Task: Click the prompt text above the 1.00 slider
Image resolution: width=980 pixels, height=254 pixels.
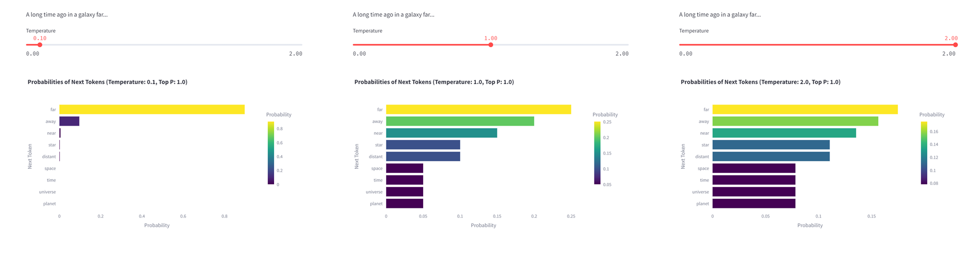Action: (x=394, y=15)
